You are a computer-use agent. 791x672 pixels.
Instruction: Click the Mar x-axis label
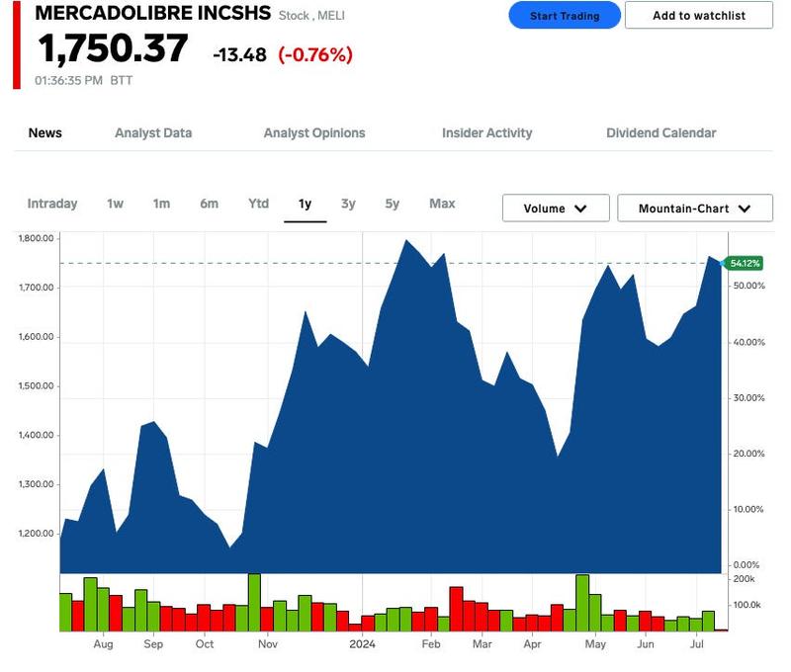tap(482, 644)
